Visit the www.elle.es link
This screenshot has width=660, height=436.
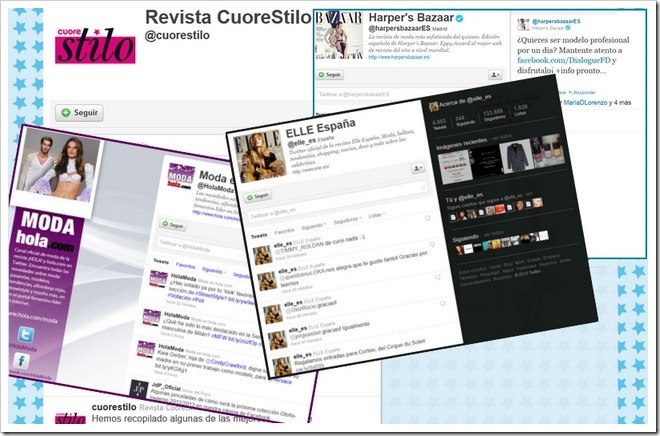[x=311, y=169]
